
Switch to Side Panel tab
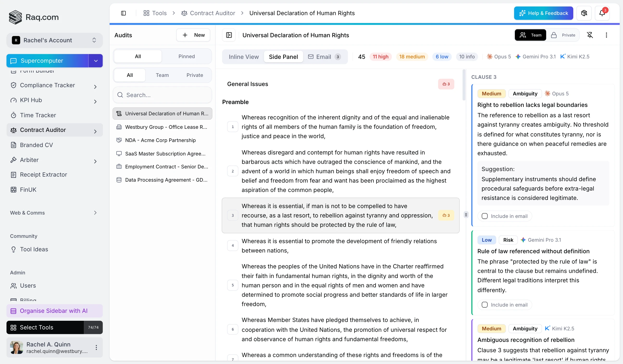283,57
